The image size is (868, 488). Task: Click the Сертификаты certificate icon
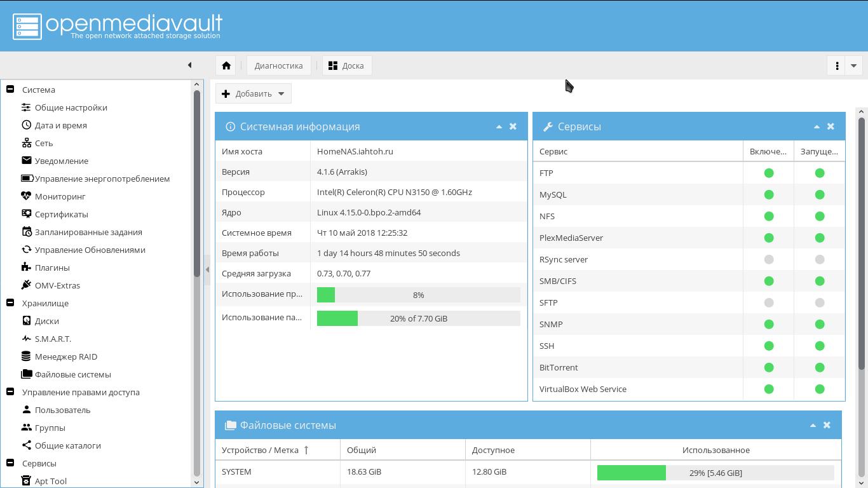pos(26,214)
